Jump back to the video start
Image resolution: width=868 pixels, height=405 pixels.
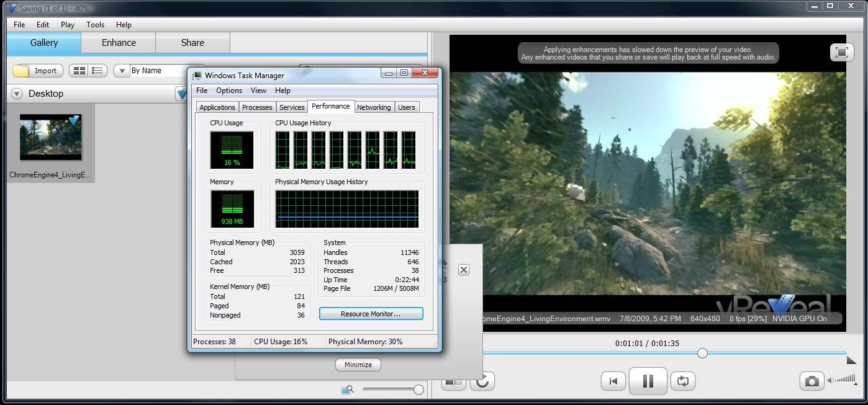[613, 381]
